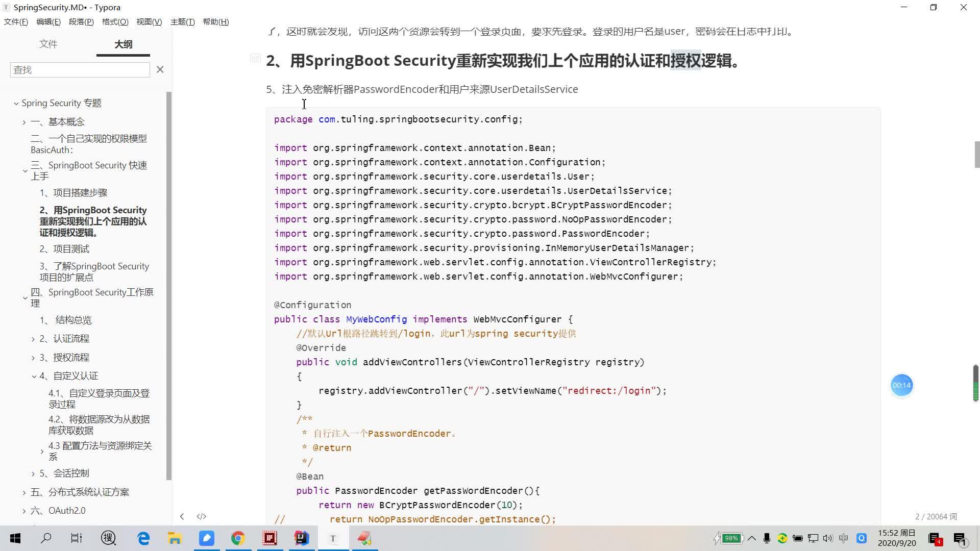Open File Explorer from taskbar
Viewport: 980px width, 551px height.
(x=175, y=538)
